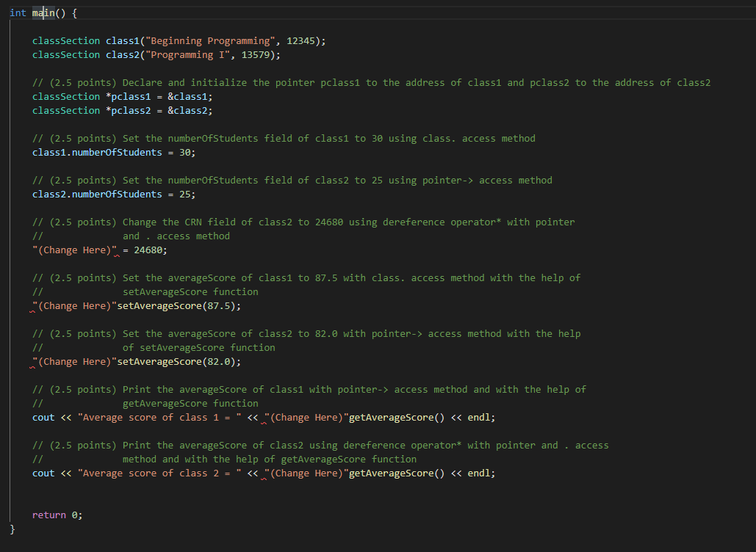Click the pclass1 pointer variable name
The image size is (756, 552).
click(131, 96)
